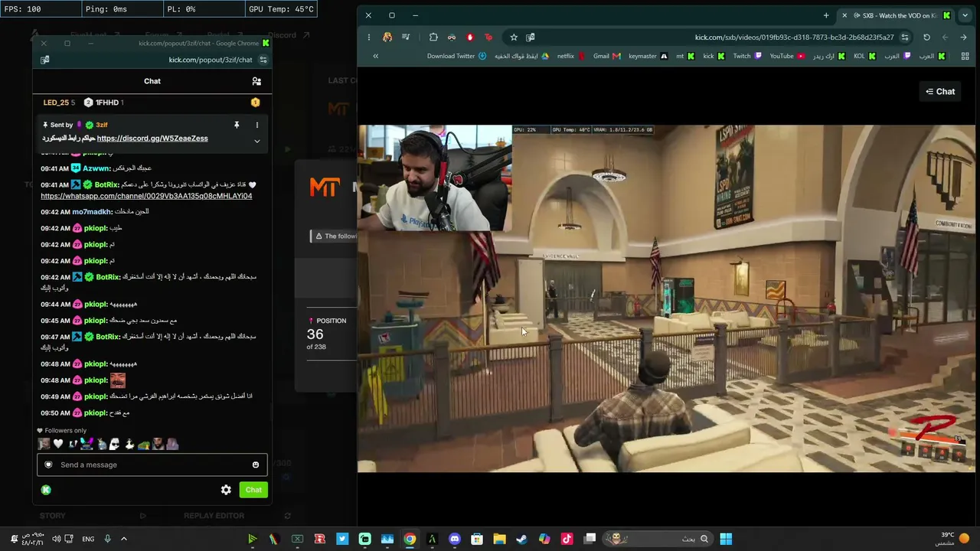Image resolution: width=980 pixels, height=551 pixels.
Task: Toggle the Chat panel on VOD page
Action: [x=940, y=92]
